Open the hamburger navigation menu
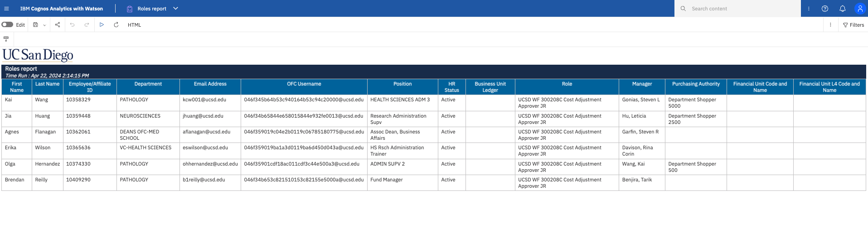The width and height of the screenshot is (868, 247). click(6, 9)
